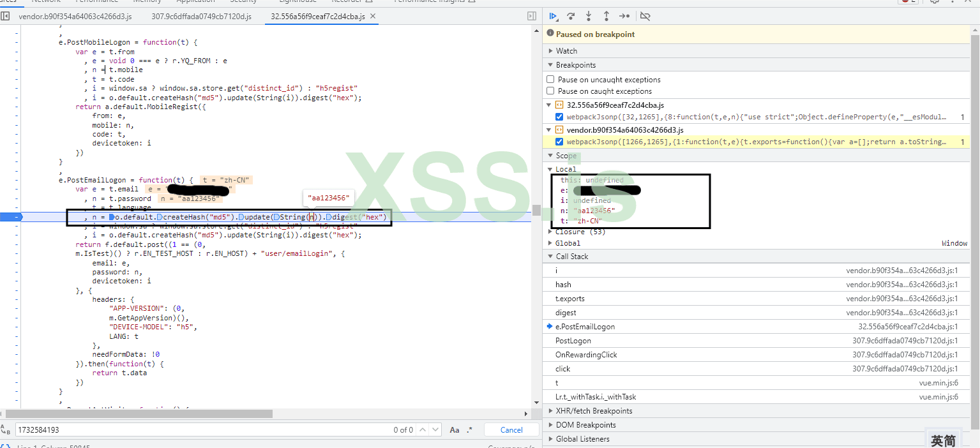Collapse the vendor.b90f354a64063c4266d3.js breakpoint group
This screenshot has width=980, height=448.
550,130
